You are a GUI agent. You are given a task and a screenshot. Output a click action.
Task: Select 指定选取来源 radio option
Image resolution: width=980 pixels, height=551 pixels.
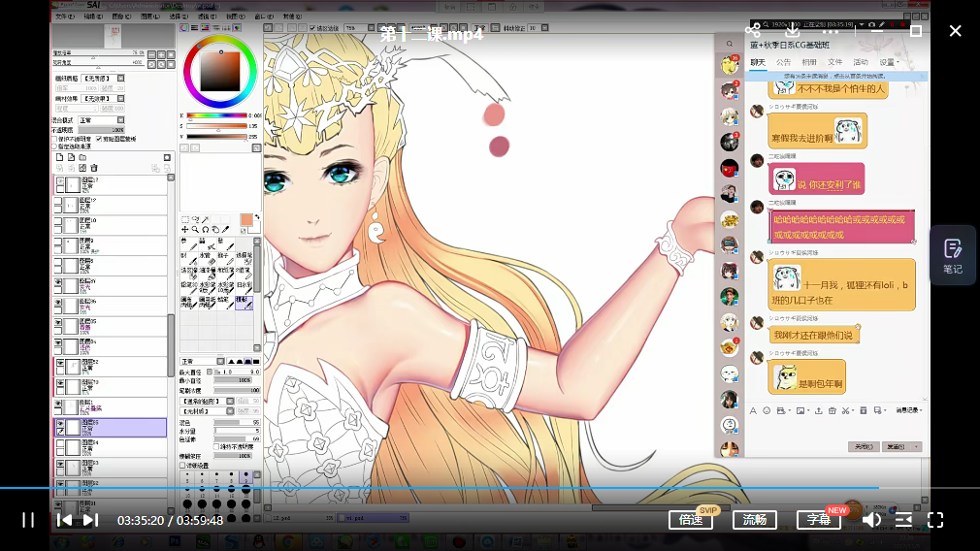pos(55,146)
